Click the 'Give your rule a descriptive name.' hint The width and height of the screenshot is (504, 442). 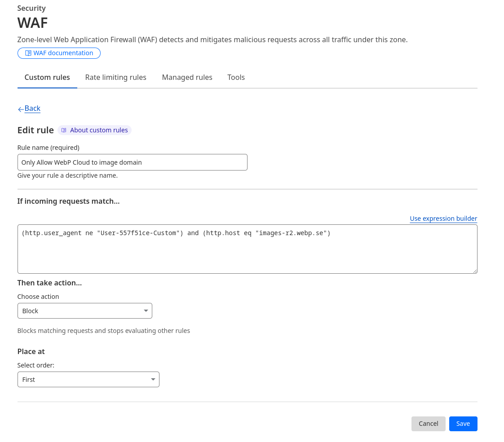(x=67, y=175)
